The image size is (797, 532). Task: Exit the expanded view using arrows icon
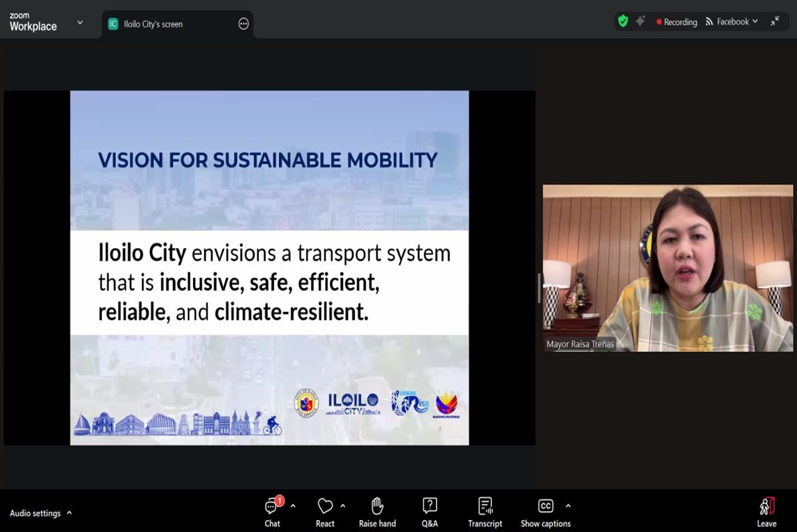pyautogui.click(x=775, y=21)
